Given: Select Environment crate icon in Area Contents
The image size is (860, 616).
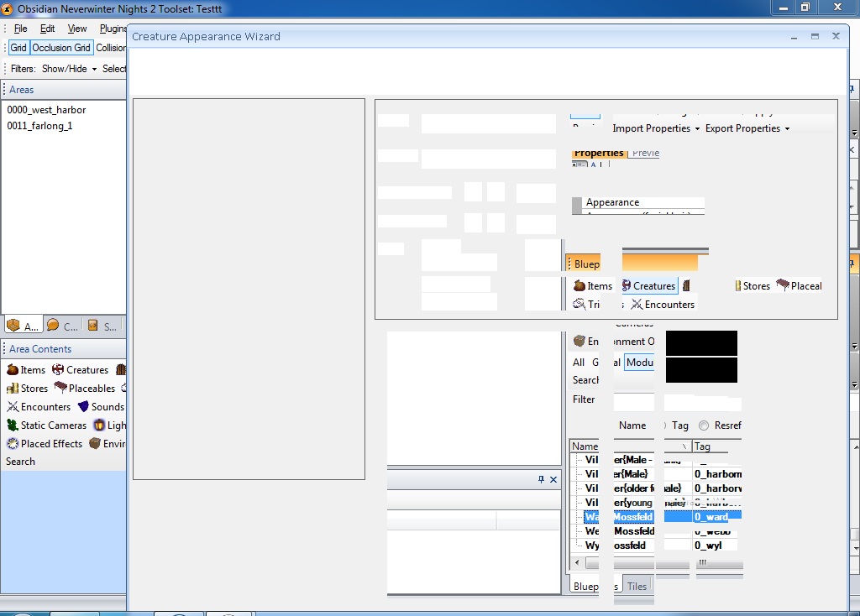Looking at the screenshot, I should point(95,443).
